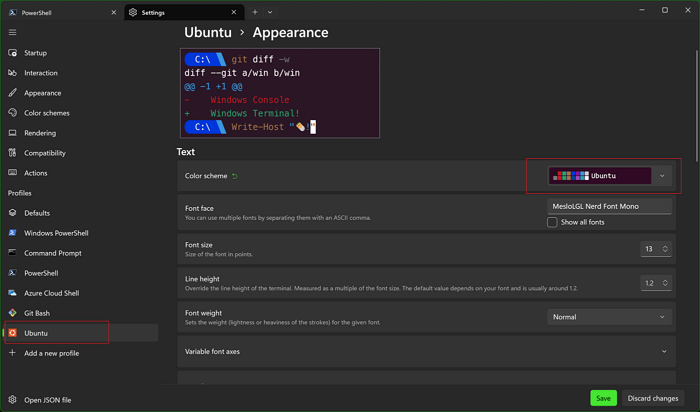Click the Azure Cloud Shell icon
The image size is (700, 412).
[x=12, y=293]
